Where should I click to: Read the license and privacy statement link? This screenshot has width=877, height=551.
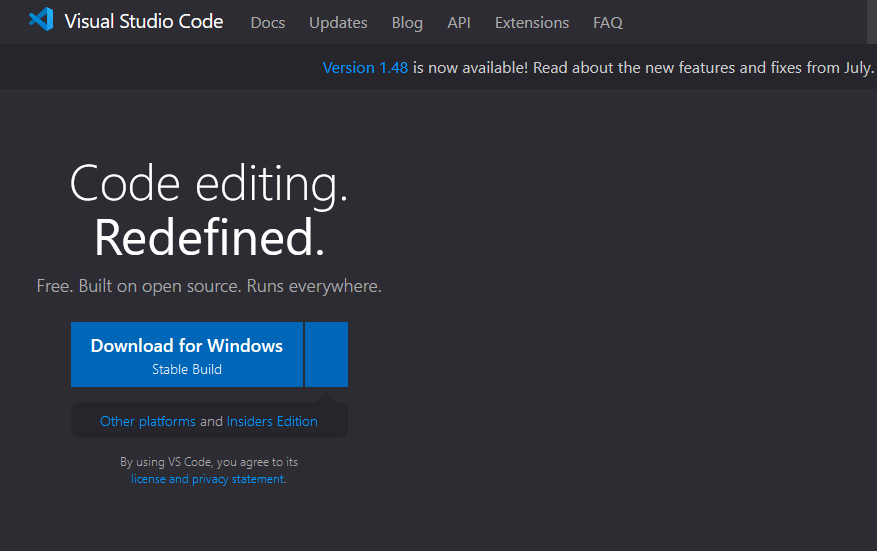pos(208,479)
